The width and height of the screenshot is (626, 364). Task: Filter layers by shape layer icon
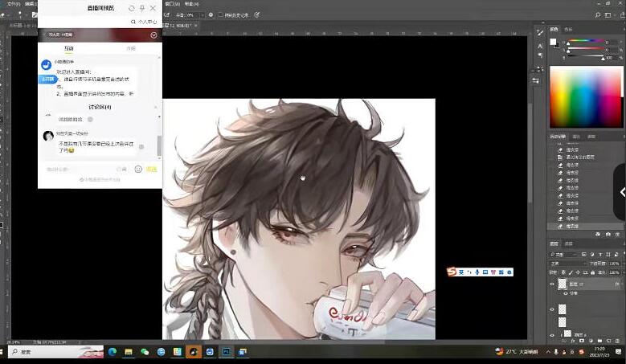click(x=608, y=254)
